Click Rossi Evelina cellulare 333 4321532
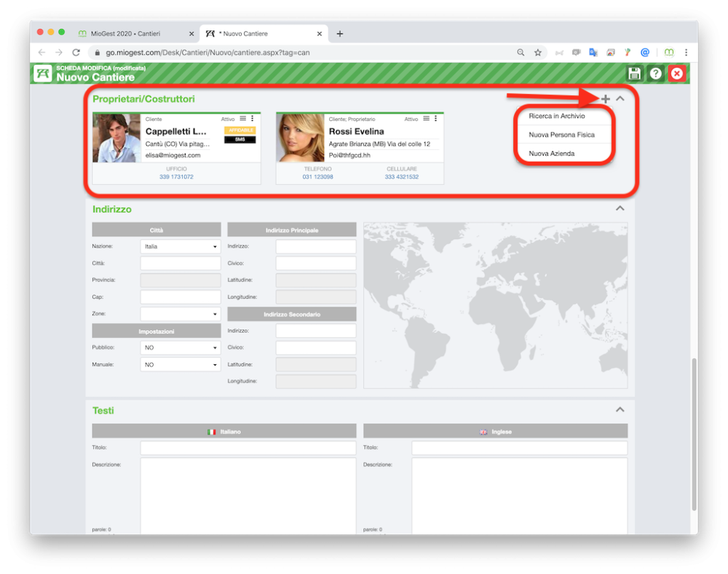 [402, 177]
